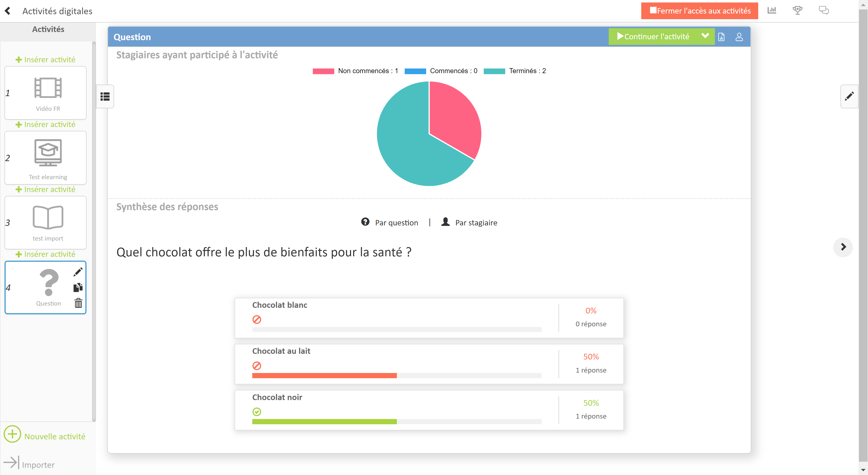Click Insérer activité above Test elearning
The image size is (868, 475).
[45, 125]
